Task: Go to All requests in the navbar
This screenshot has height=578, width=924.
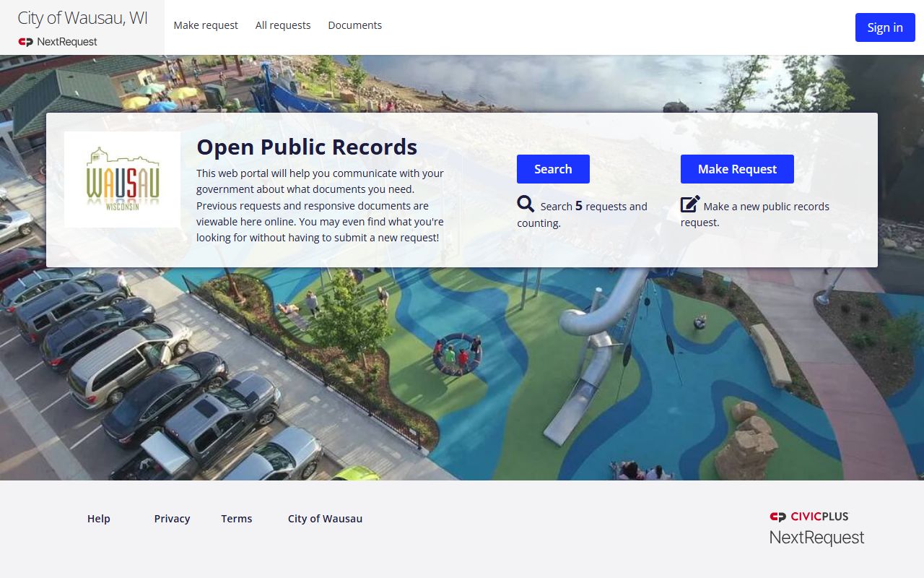Action: click(283, 25)
